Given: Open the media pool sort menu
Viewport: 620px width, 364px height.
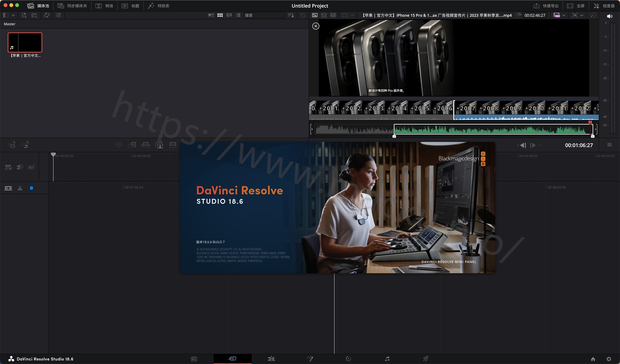Looking at the screenshot, I should [291, 15].
